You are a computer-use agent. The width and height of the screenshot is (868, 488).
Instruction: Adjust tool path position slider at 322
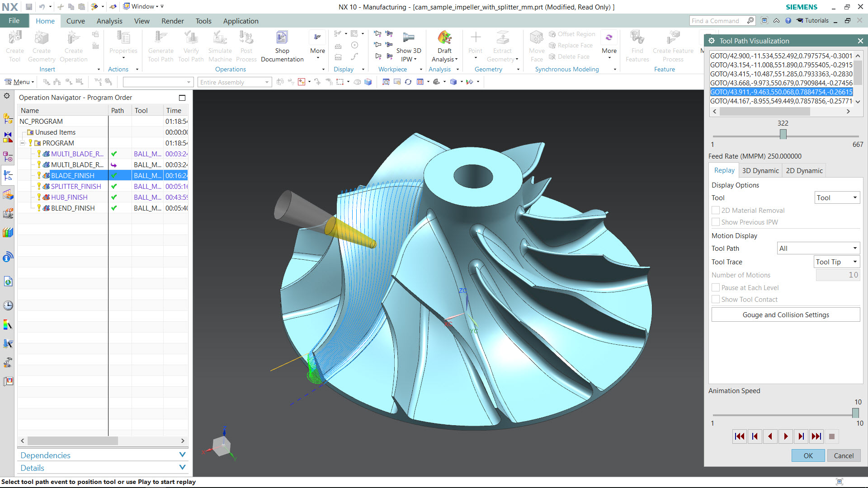click(x=783, y=134)
